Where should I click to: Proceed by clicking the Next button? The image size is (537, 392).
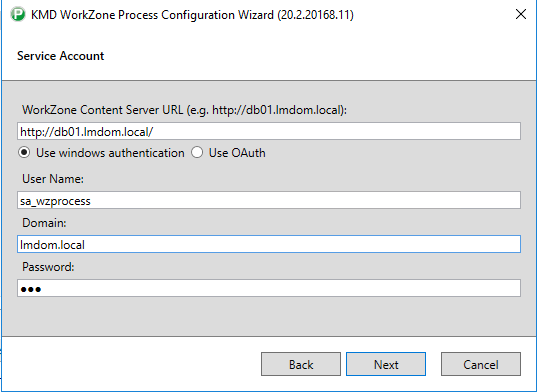tap(386, 364)
